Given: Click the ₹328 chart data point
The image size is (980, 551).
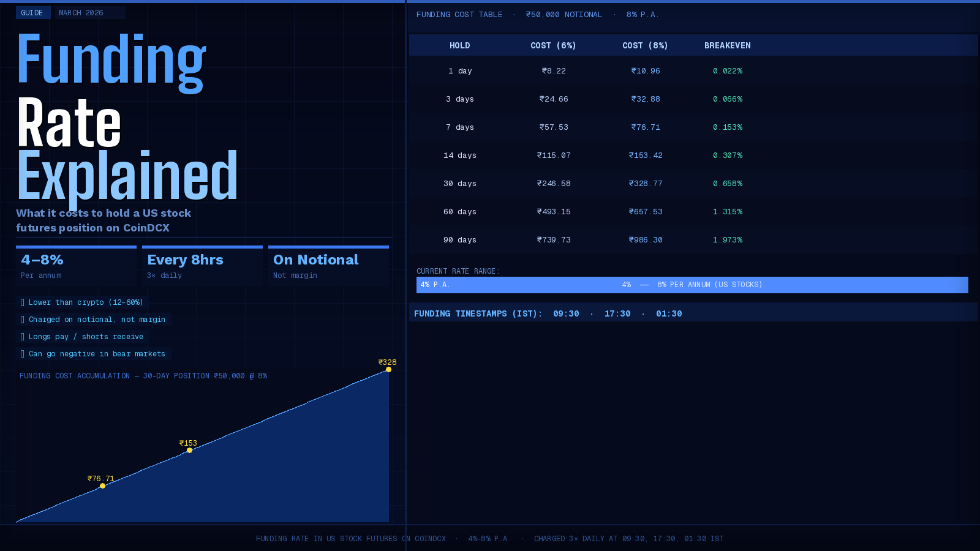Looking at the screenshot, I should coord(388,370).
